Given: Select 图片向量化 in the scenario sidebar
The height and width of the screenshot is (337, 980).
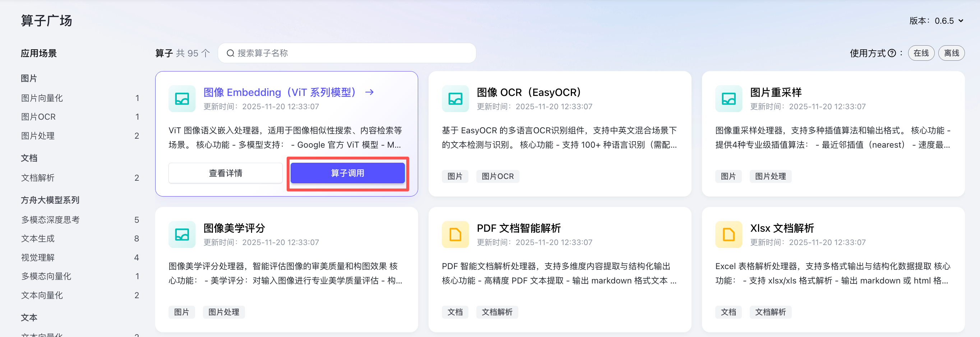Looking at the screenshot, I should [42, 98].
